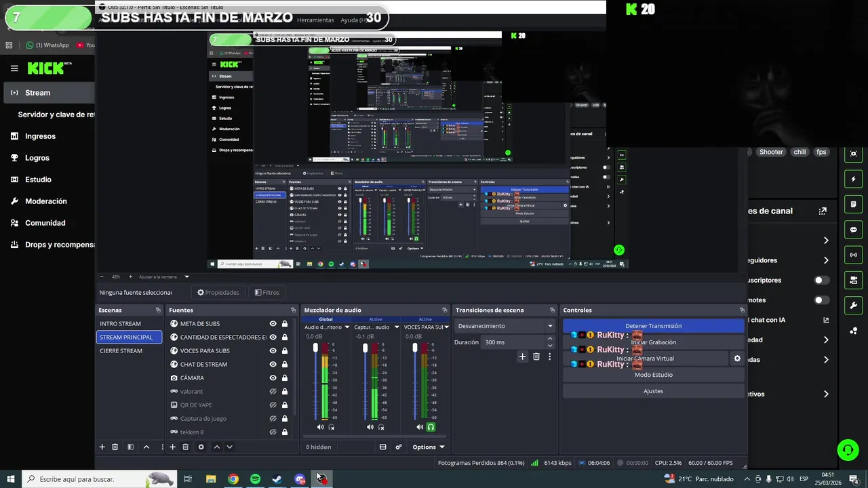868x488 pixels.
Task: Click the wrench icon in Kick sidebar
Action: (854, 305)
